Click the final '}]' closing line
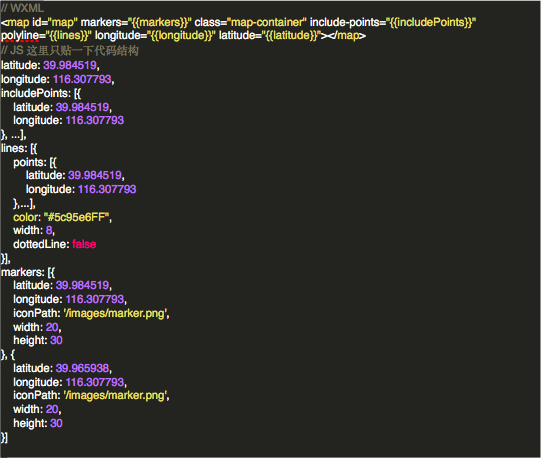The height and width of the screenshot is (459, 541). [4, 438]
